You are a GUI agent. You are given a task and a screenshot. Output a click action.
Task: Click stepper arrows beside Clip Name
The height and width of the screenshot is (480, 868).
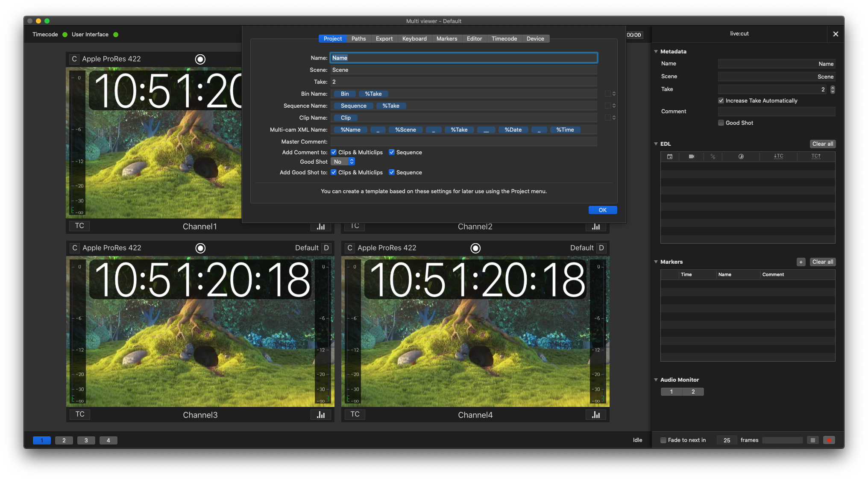(x=614, y=118)
